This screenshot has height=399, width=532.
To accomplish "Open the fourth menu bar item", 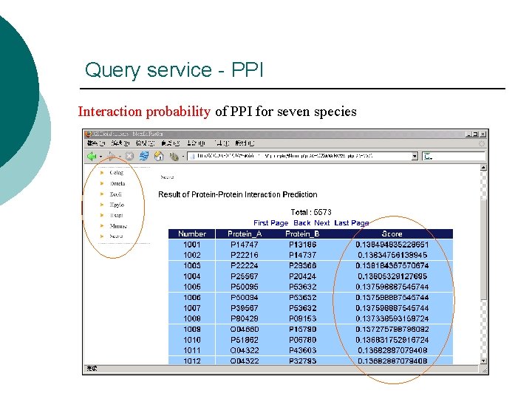I will pos(171,143).
